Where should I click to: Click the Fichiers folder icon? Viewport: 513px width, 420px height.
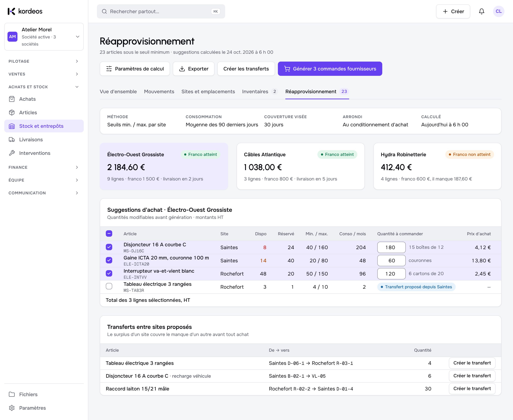tap(12, 394)
